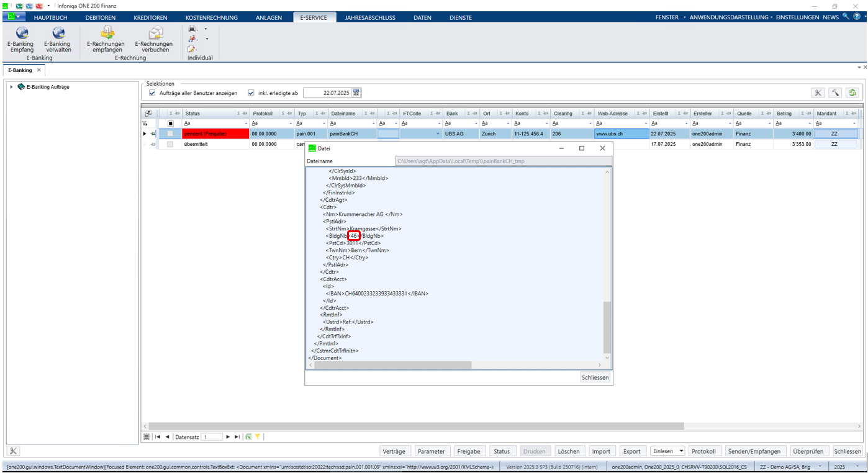Open the Betrag column filter dropdown
Viewport: 868px width, 473px height.
point(811,124)
